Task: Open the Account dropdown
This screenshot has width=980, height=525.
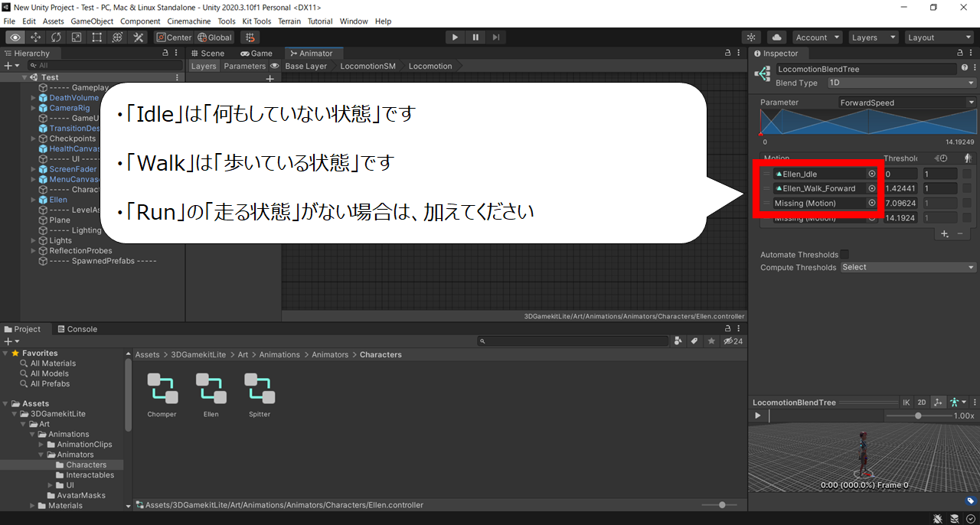Action: coord(817,37)
